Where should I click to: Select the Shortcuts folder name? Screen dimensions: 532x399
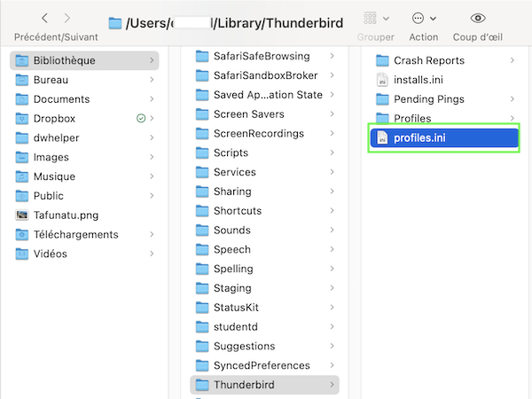[238, 211]
